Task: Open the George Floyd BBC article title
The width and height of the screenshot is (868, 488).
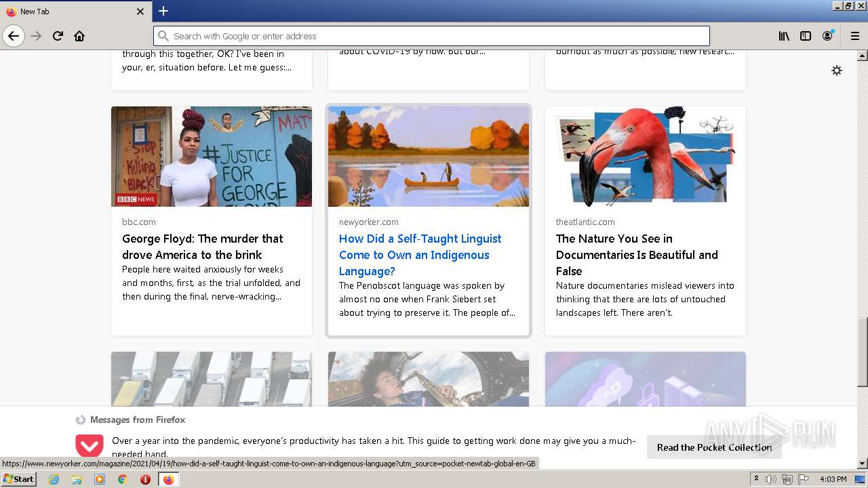Action: [203, 247]
